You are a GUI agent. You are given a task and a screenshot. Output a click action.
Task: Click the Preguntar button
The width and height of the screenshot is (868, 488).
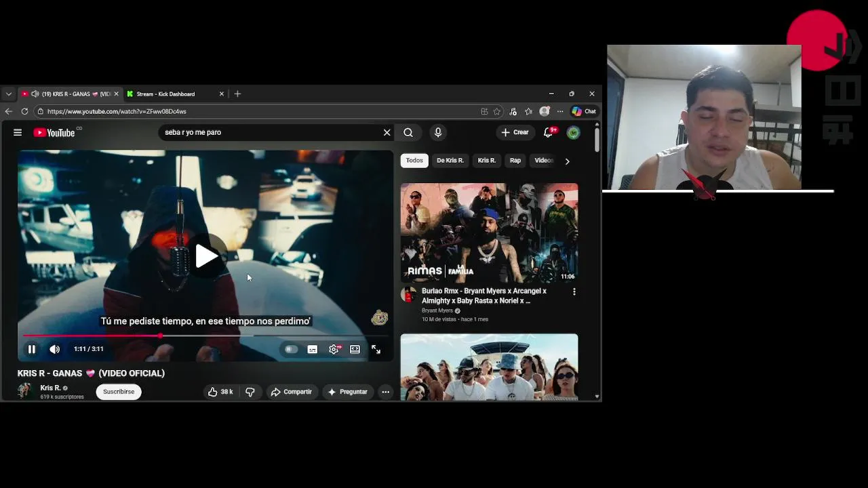(348, 392)
